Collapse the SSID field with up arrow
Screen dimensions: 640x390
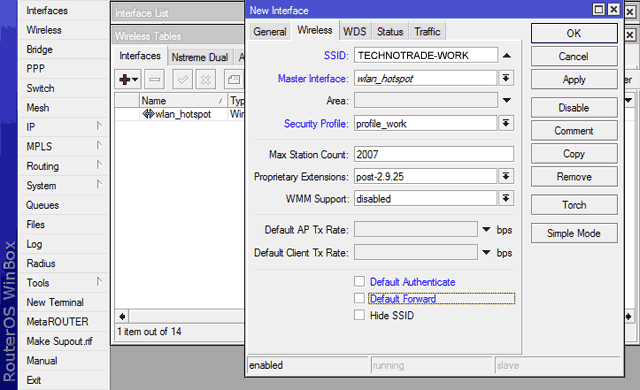click(507, 55)
